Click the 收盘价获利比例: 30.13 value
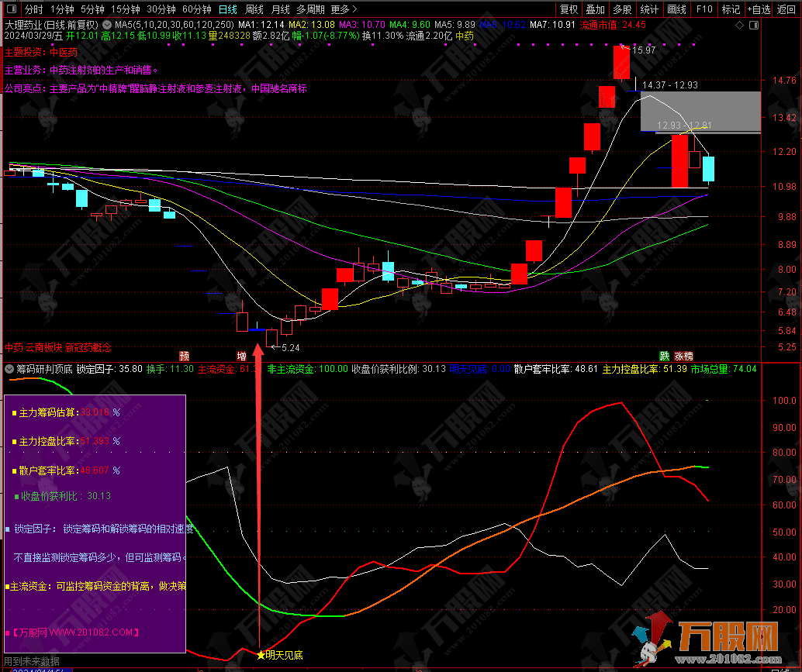This screenshot has width=802, height=672. pyautogui.click(x=399, y=368)
